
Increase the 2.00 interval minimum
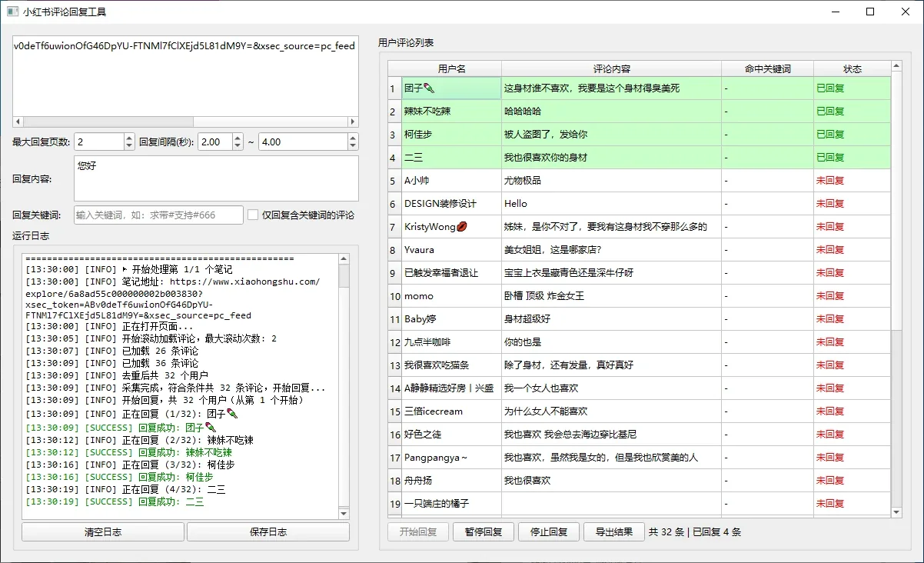coord(238,138)
